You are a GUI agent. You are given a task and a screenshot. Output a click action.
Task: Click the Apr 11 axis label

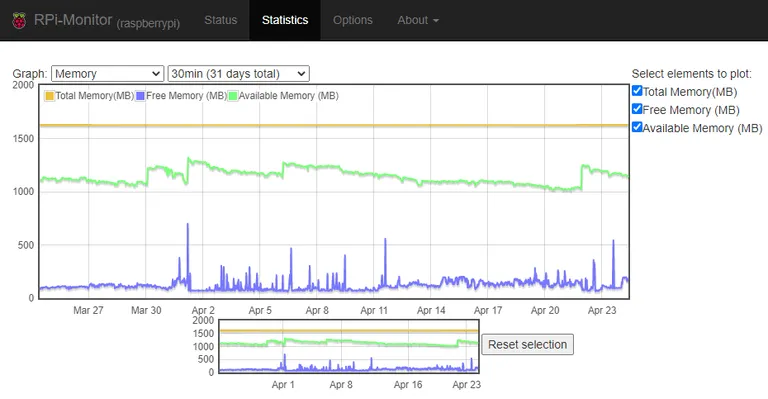coord(374,310)
